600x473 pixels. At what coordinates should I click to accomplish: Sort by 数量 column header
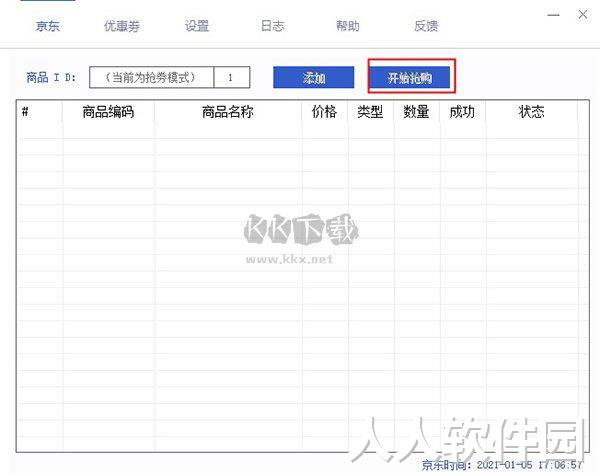click(416, 112)
